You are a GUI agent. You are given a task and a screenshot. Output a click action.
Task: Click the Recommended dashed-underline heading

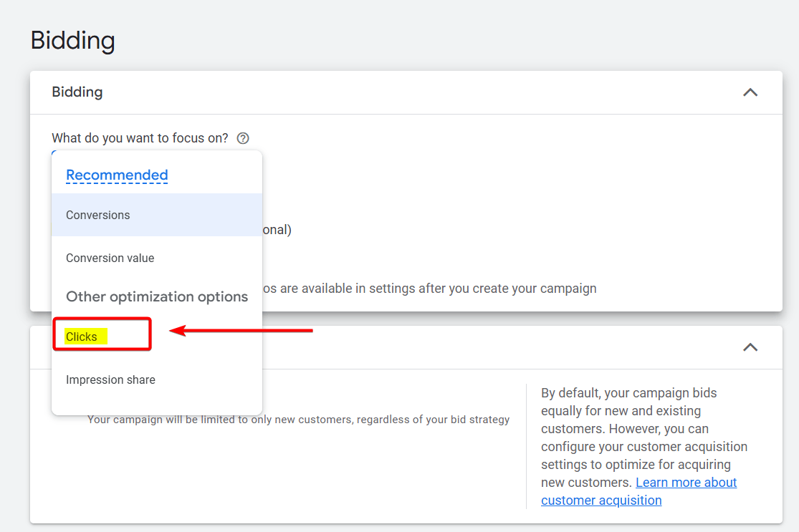click(x=117, y=175)
